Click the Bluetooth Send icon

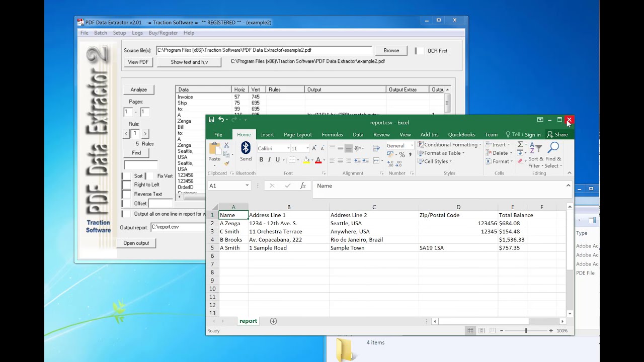246,147
